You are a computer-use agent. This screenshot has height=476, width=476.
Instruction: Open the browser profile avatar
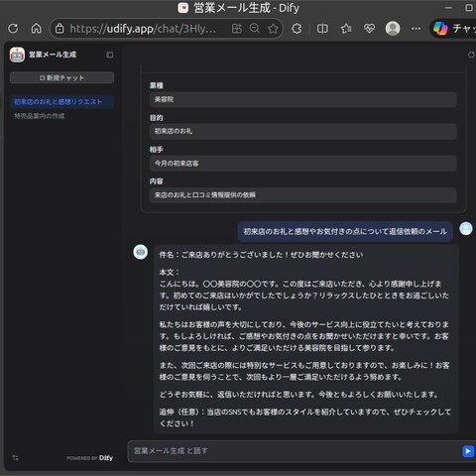pos(393,29)
